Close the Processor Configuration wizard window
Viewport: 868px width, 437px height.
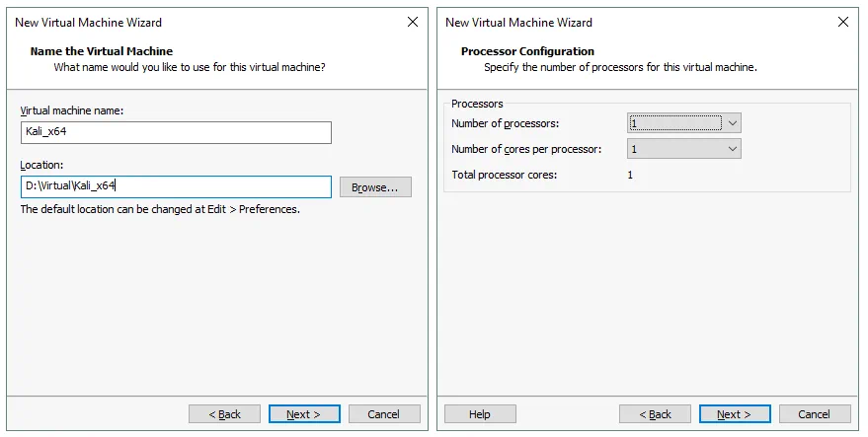coord(842,22)
